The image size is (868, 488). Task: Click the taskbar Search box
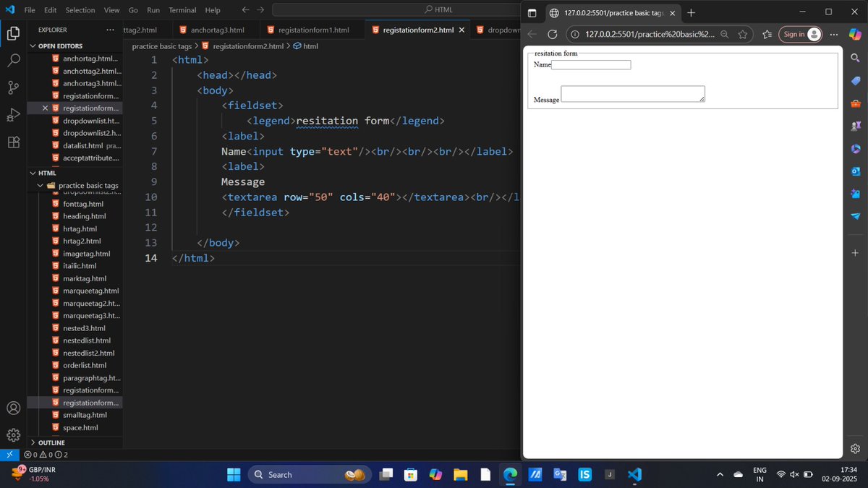pyautogui.click(x=310, y=475)
